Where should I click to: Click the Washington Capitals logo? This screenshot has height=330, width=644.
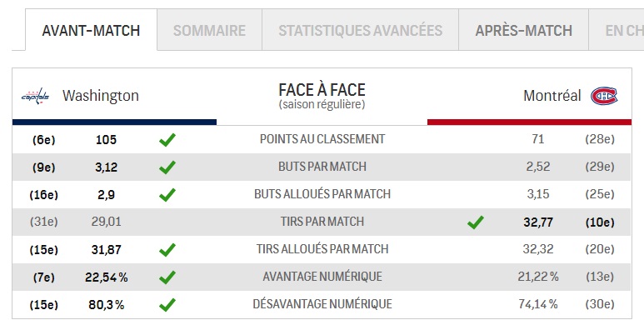pos(35,96)
